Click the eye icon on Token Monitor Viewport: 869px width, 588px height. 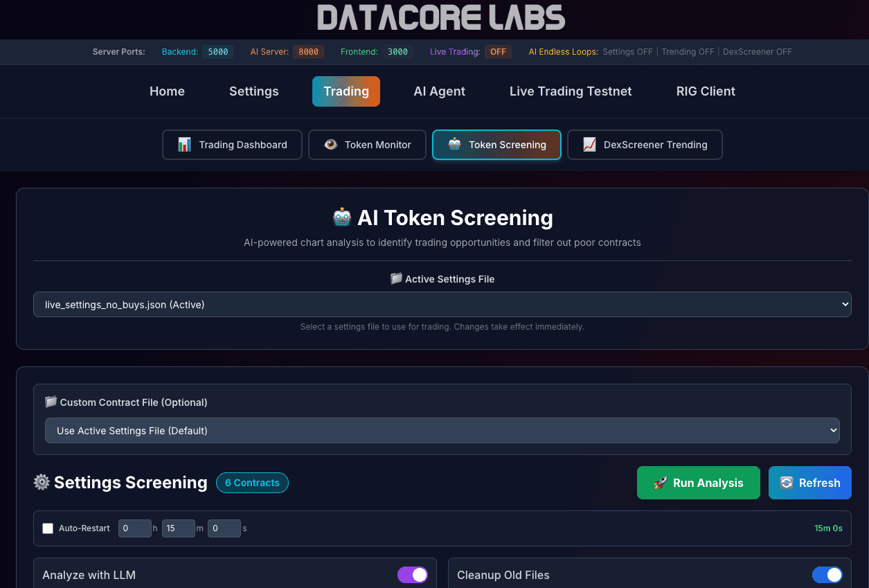(330, 145)
